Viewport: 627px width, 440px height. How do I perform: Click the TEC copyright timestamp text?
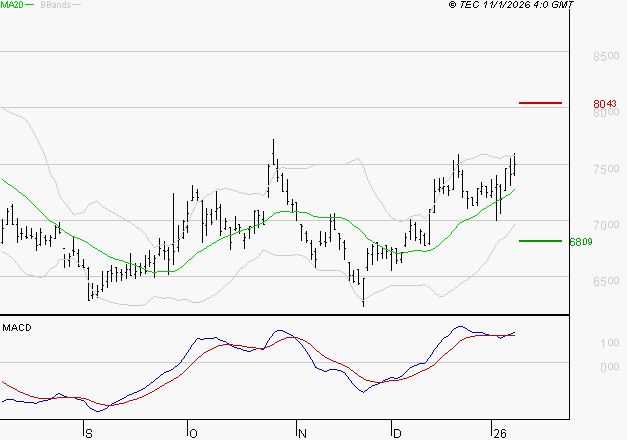coord(511,6)
